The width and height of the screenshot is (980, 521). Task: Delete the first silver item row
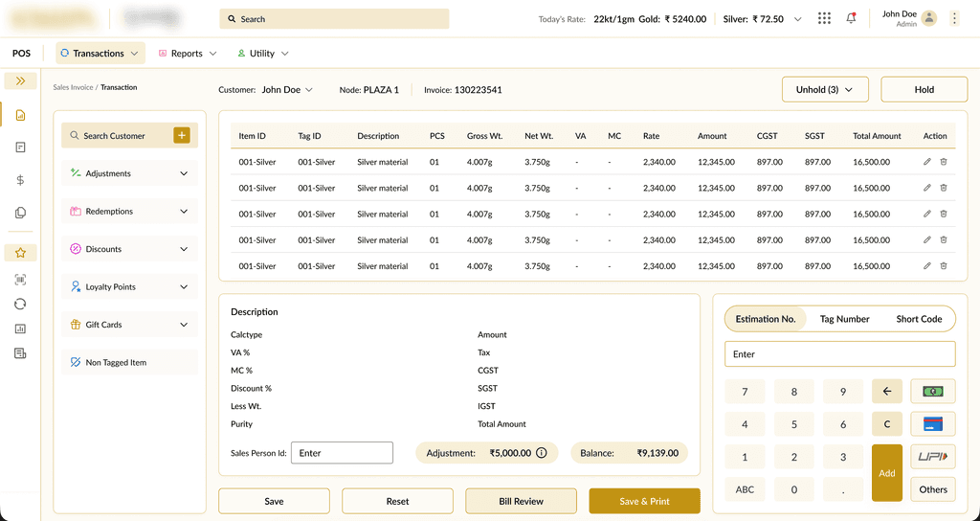[x=944, y=161]
